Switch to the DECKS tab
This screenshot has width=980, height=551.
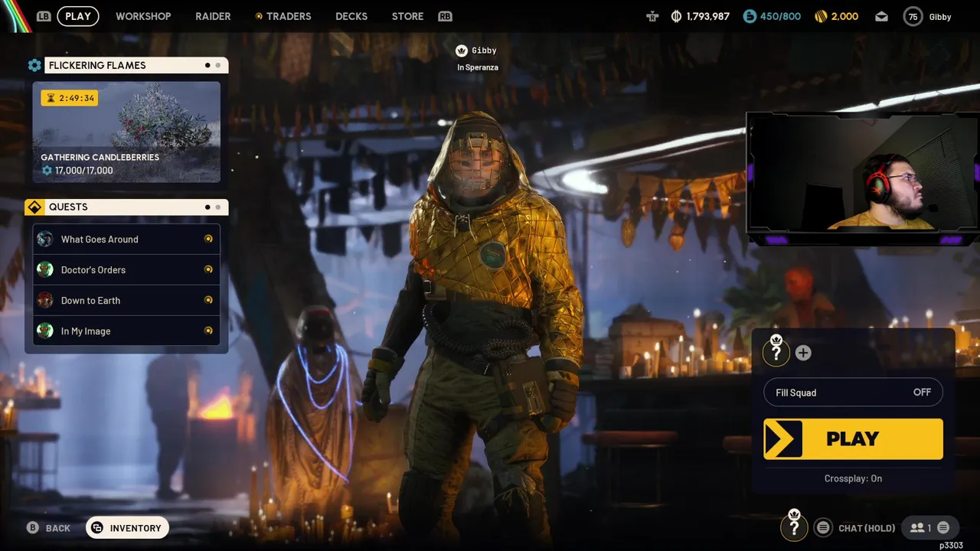[x=351, y=16]
